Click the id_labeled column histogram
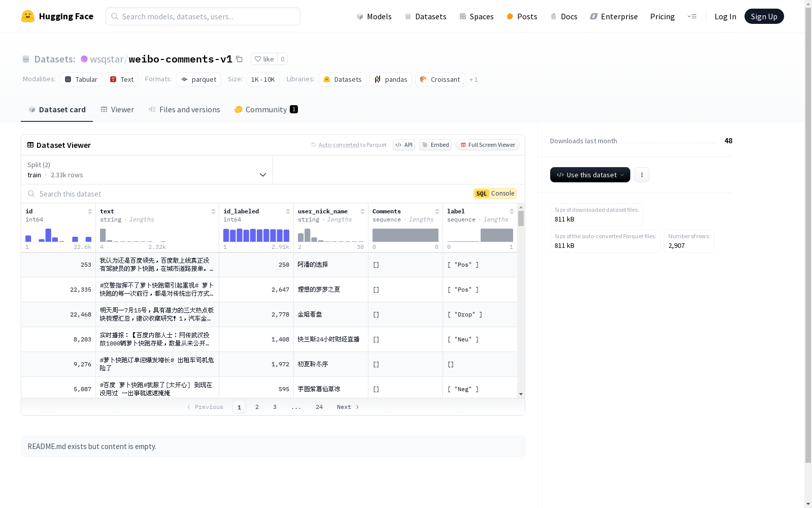812x508 pixels. coord(256,235)
